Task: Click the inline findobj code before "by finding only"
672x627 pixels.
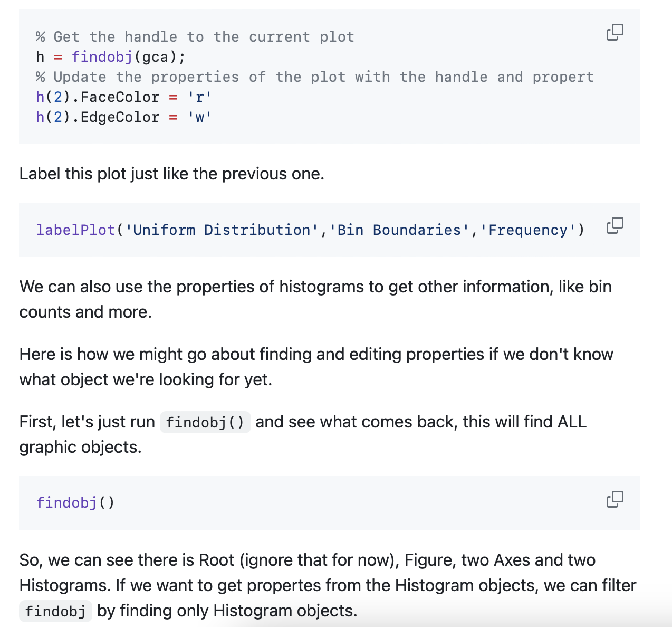Action: tap(55, 611)
